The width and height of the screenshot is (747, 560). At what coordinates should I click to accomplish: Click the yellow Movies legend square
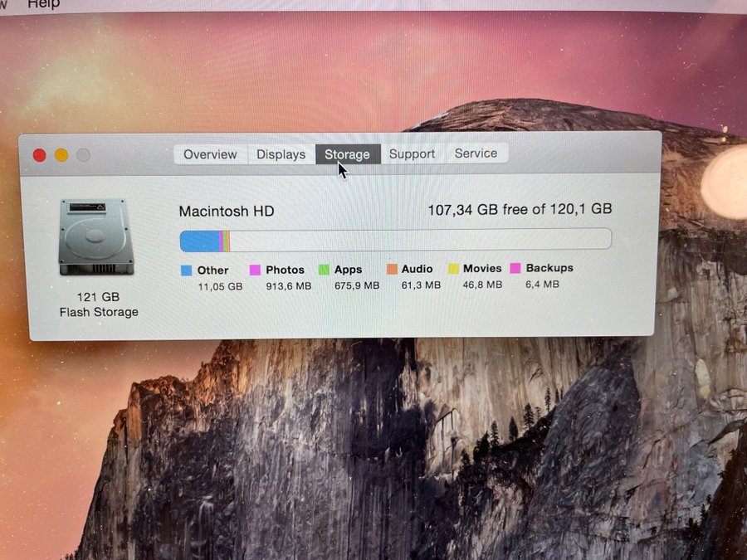[x=453, y=269]
